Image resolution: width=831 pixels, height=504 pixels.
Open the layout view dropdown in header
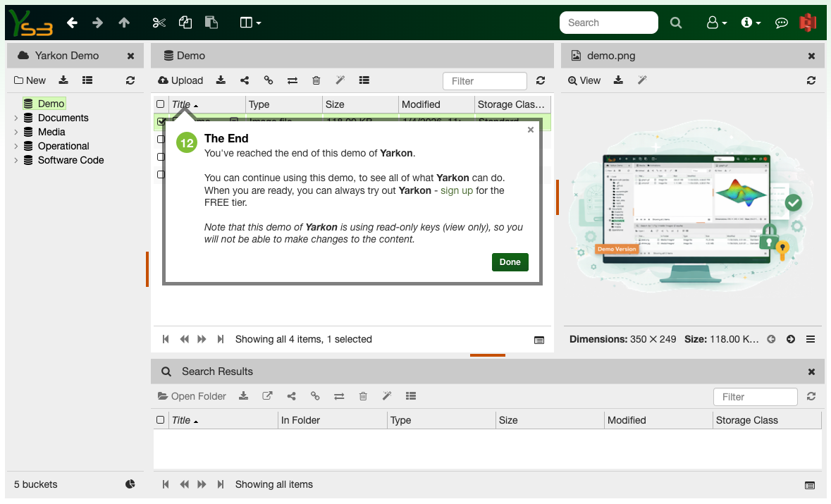pos(250,23)
